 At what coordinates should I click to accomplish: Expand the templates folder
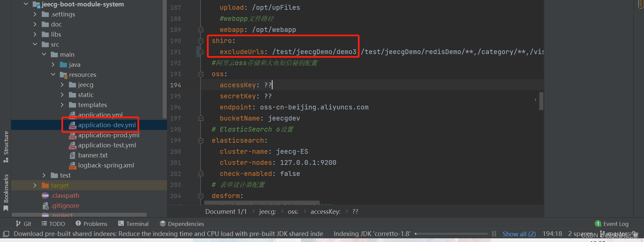pyautogui.click(x=62, y=105)
